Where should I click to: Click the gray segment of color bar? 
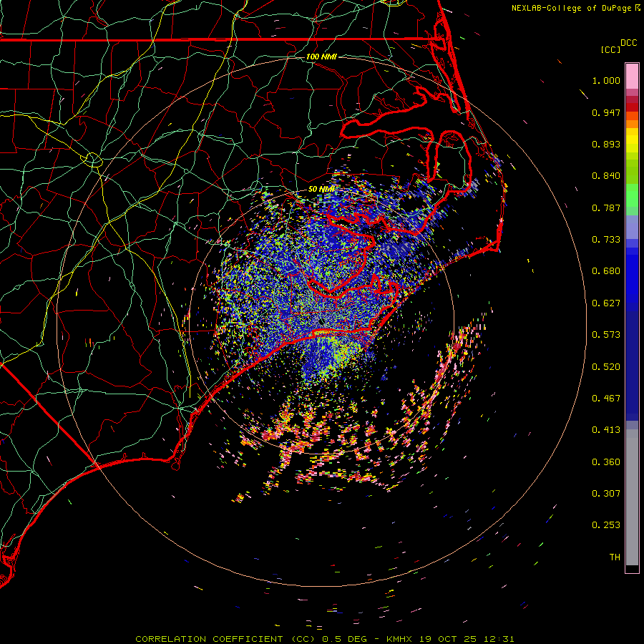(632, 497)
